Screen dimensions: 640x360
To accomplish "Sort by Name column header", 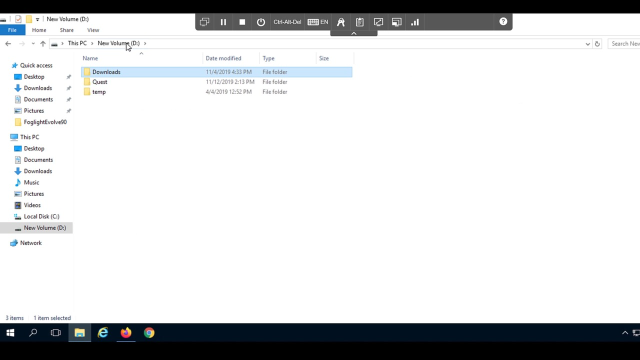I will coord(90,58).
